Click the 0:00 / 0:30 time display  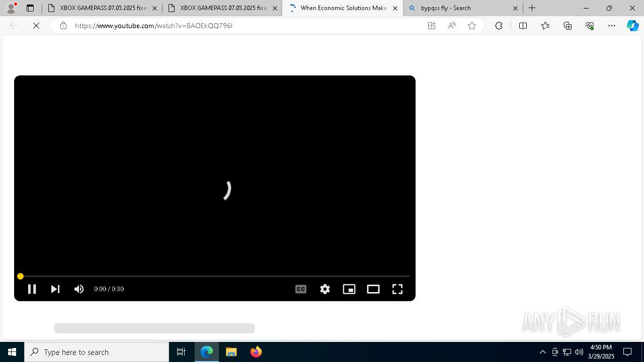(109, 289)
